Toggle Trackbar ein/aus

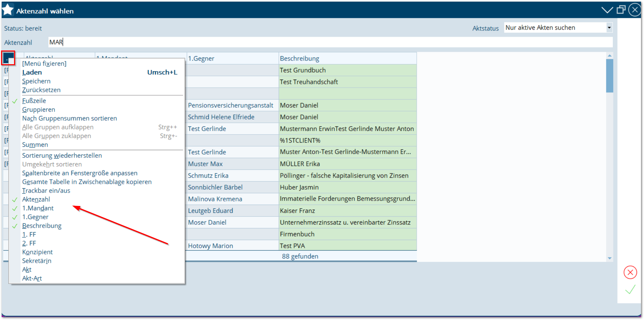46,191
